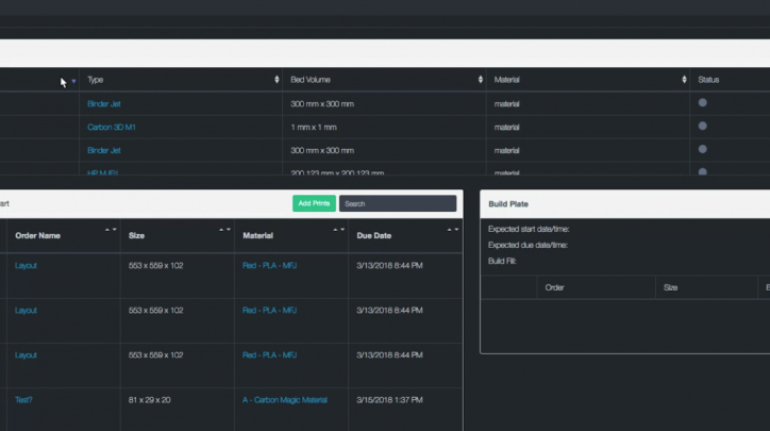Click the Status column header
The height and width of the screenshot is (431, 770).
pos(709,80)
